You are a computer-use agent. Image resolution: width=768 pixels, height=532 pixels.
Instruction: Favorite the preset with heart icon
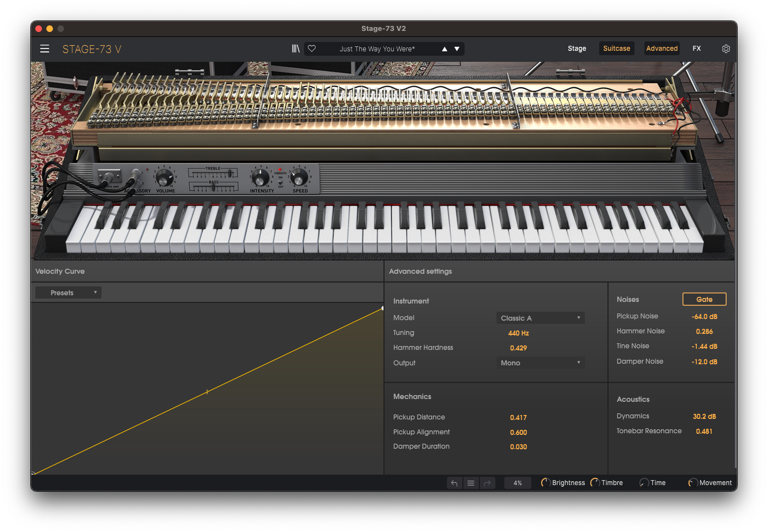click(x=312, y=49)
